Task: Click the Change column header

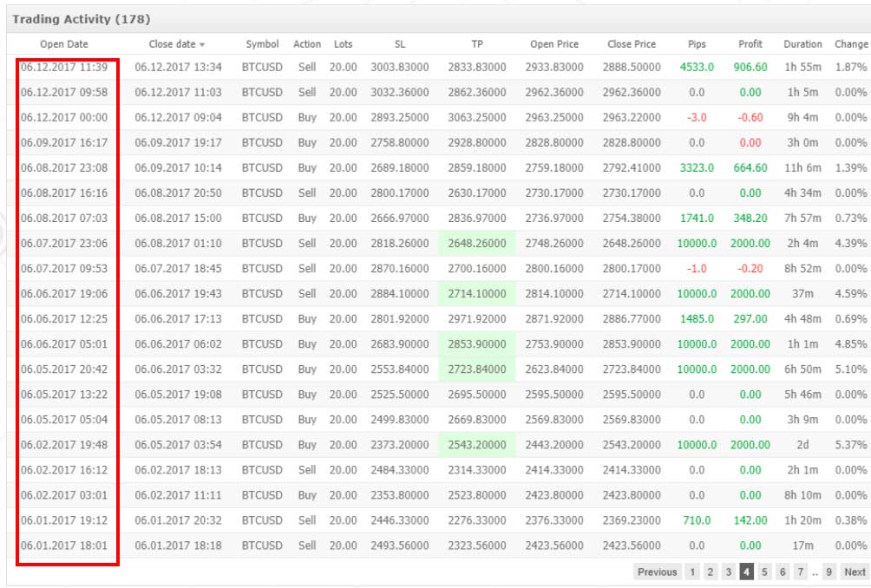Action: (x=850, y=44)
